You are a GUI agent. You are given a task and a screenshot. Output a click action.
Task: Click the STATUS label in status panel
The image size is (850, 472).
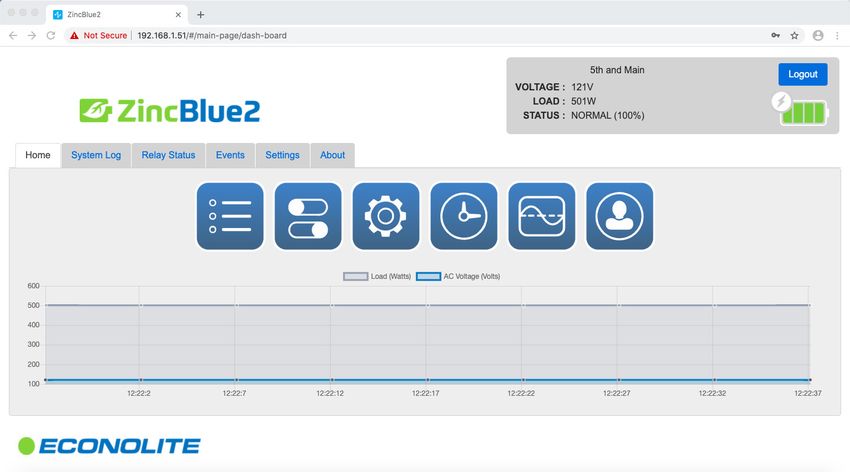544,115
